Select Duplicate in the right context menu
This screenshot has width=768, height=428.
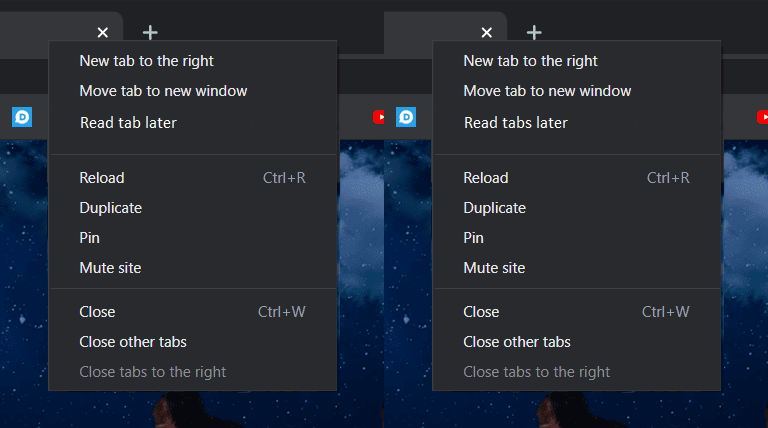577,208
